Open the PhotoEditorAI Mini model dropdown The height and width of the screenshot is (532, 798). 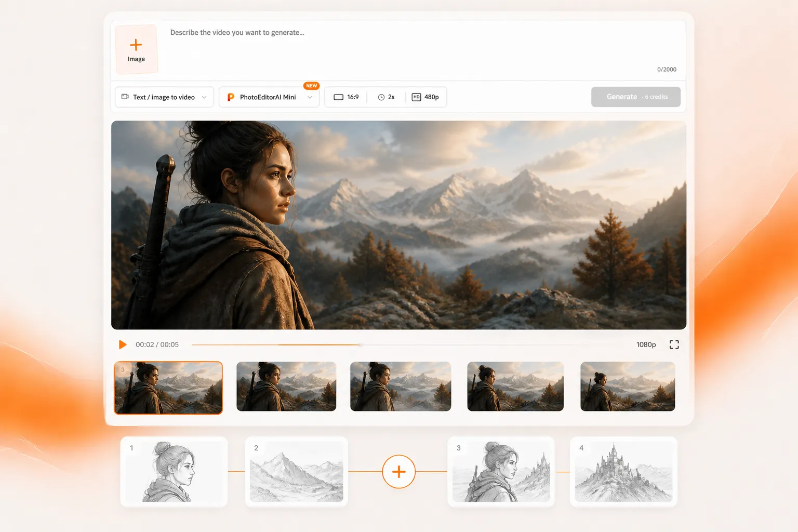[x=269, y=97]
